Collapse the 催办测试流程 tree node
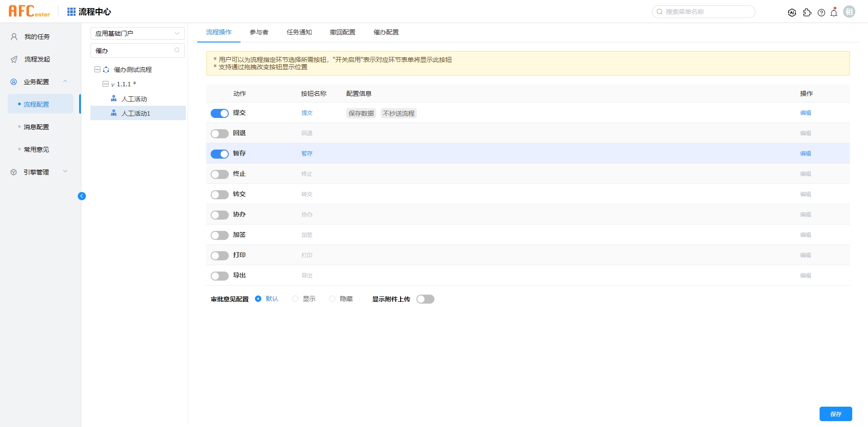 (97, 70)
